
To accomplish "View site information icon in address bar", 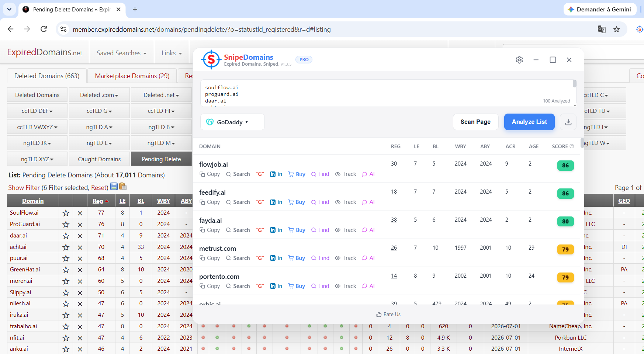I will coord(63,29).
